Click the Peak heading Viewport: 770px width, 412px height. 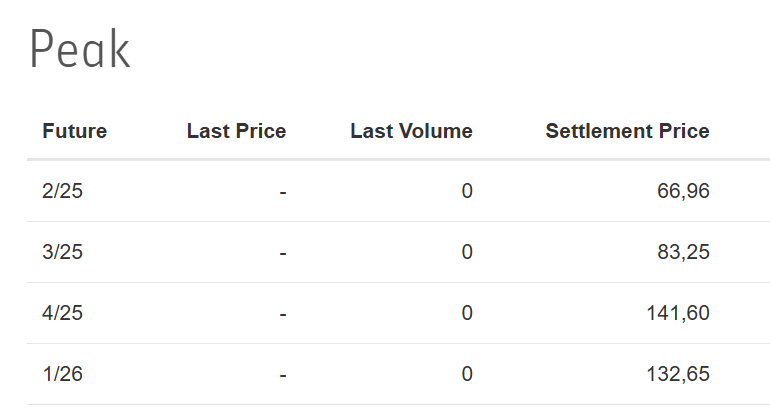[80, 50]
